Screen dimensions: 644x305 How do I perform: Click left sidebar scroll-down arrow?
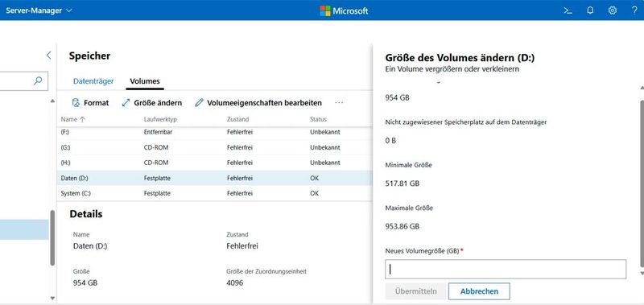click(52, 298)
